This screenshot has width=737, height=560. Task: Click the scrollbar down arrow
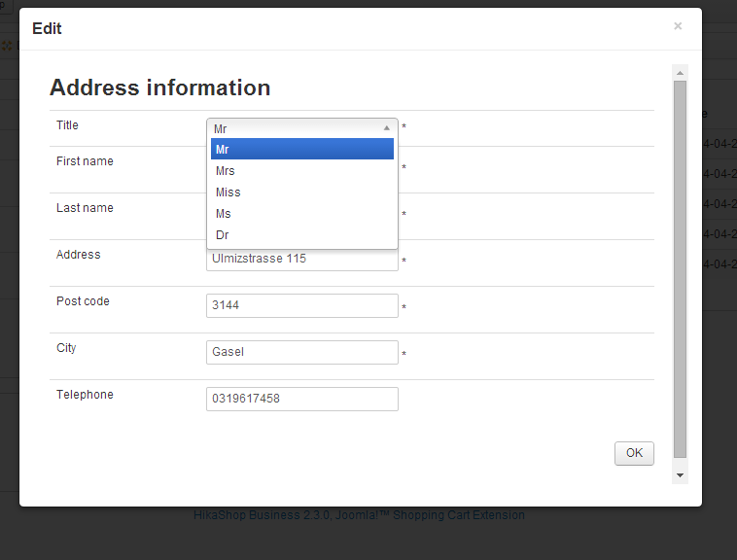(680, 475)
